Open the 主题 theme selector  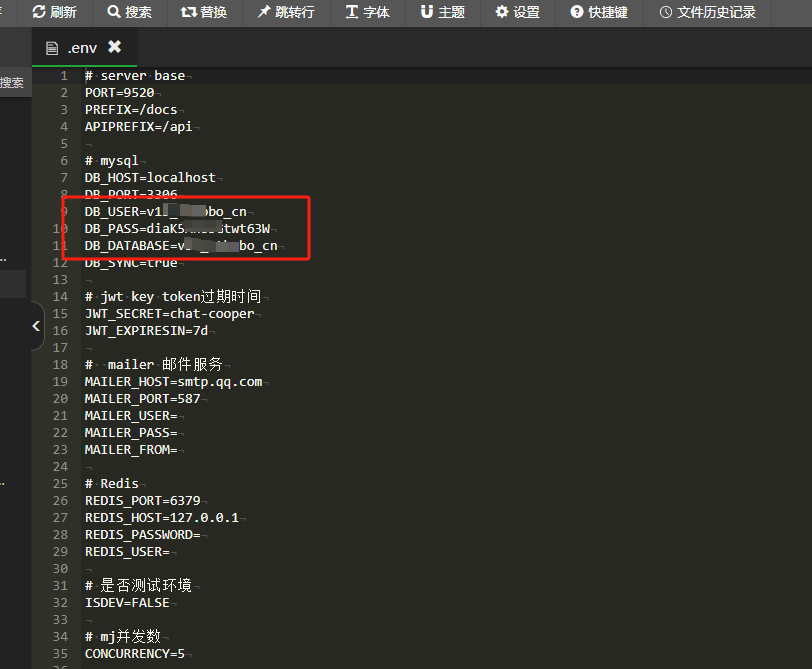[443, 13]
